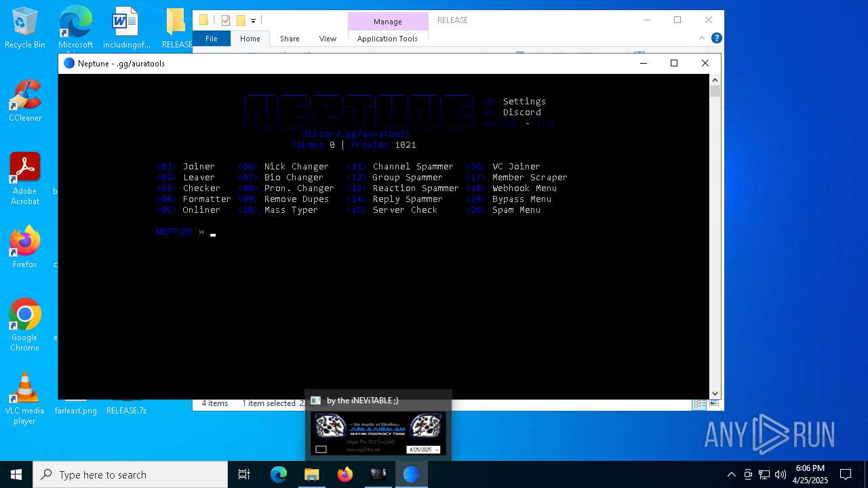868x488 pixels.
Task: Launch VLC media player shortcut
Action: point(25,398)
